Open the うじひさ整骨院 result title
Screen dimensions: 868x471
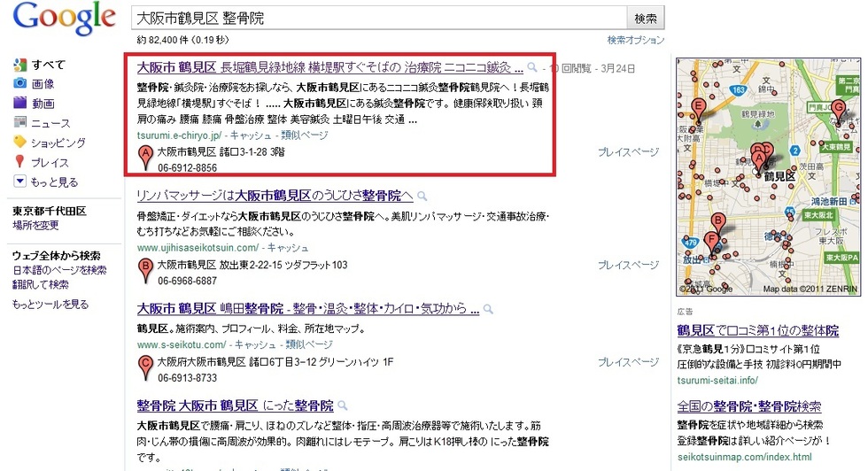click(275, 196)
